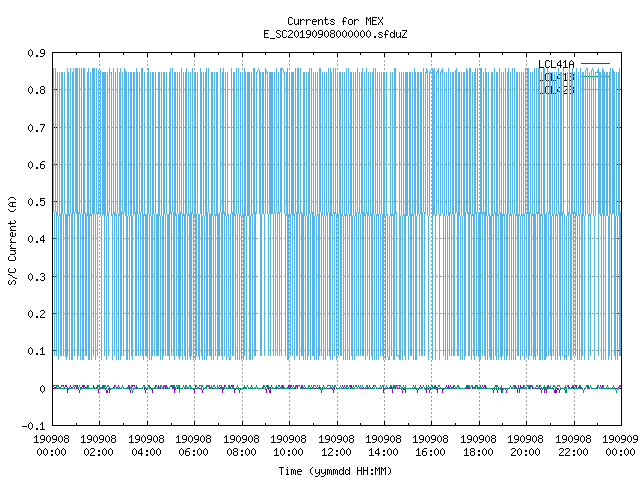Click the y-axis tick label 0
640x480 pixels.
(x=42, y=389)
